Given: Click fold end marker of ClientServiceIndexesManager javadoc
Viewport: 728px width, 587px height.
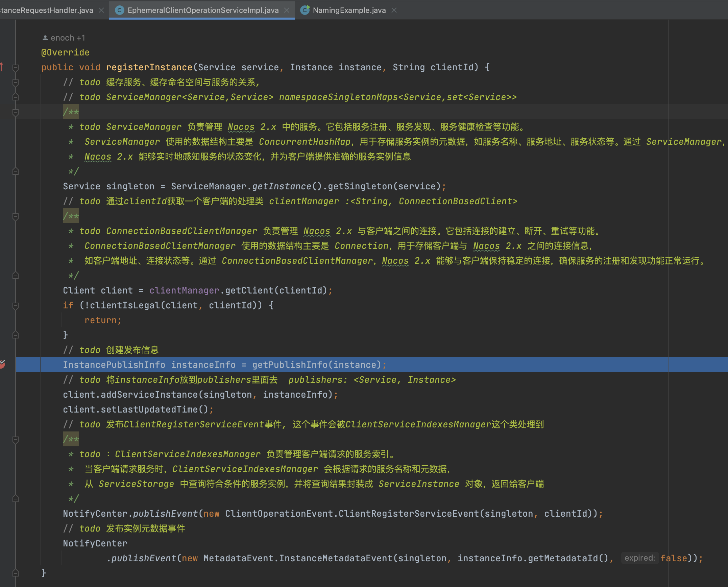Looking at the screenshot, I should (x=16, y=499).
